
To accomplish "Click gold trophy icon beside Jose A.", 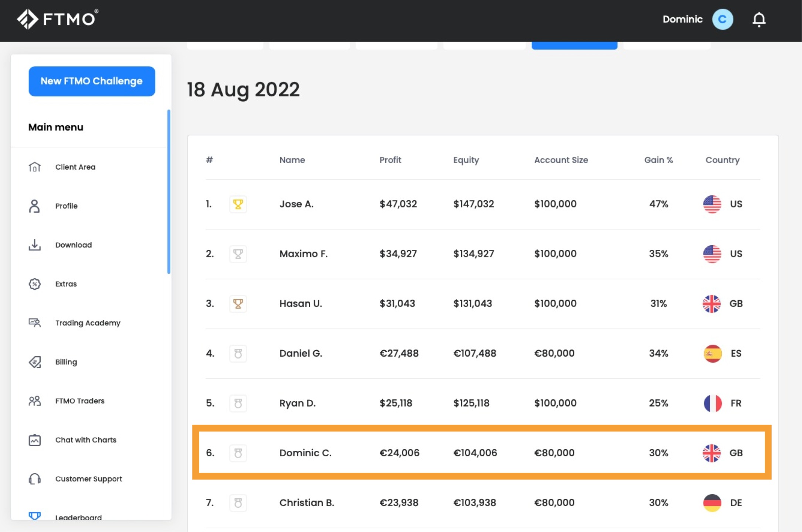I will tap(238, 204).
